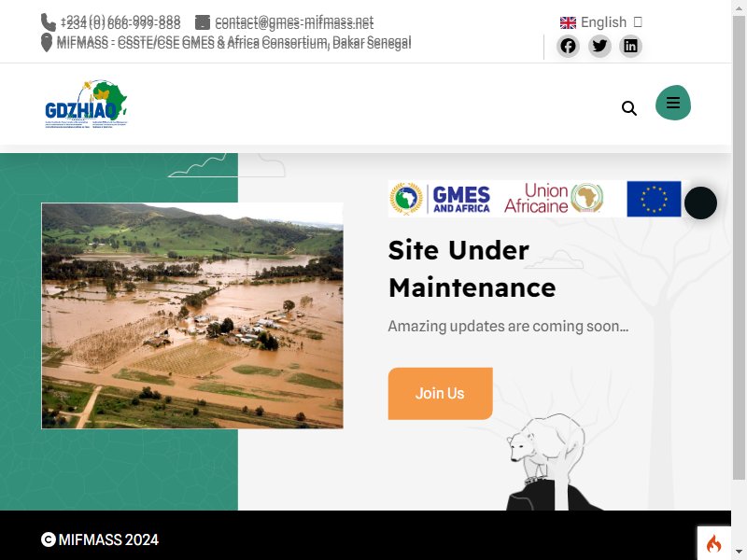This screenshot has width=747, height=560.
Task: Click the contact@gmes-mifmass.net email link
Action: [294, 22]
